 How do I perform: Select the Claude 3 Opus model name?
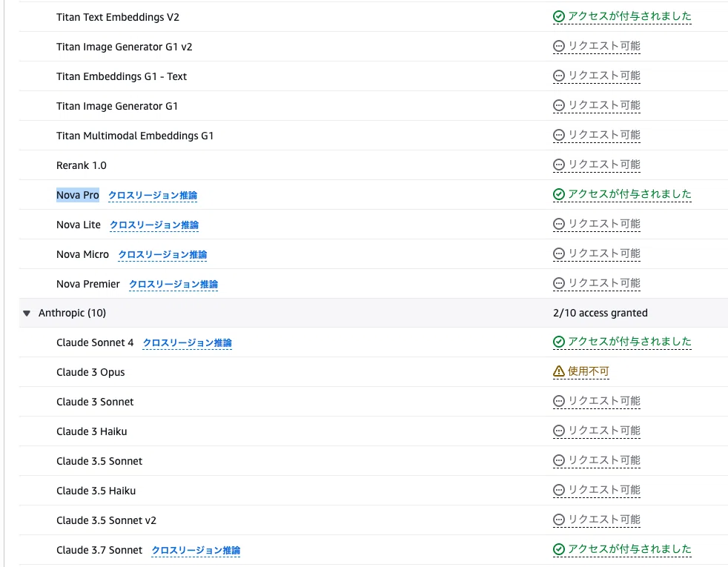click(90, 373)
